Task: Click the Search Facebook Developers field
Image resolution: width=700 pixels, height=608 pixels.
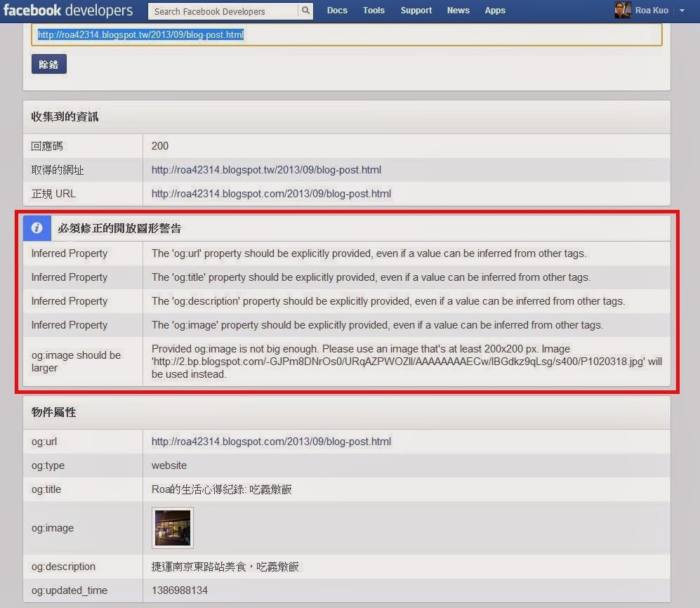Action: pos(223,11)
